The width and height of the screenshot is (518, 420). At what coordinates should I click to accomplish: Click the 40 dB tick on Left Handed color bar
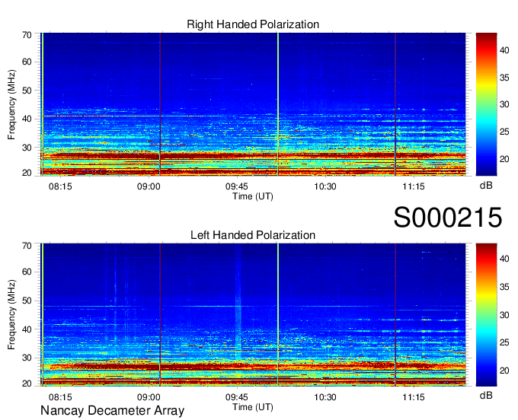(x=504, y=259)
